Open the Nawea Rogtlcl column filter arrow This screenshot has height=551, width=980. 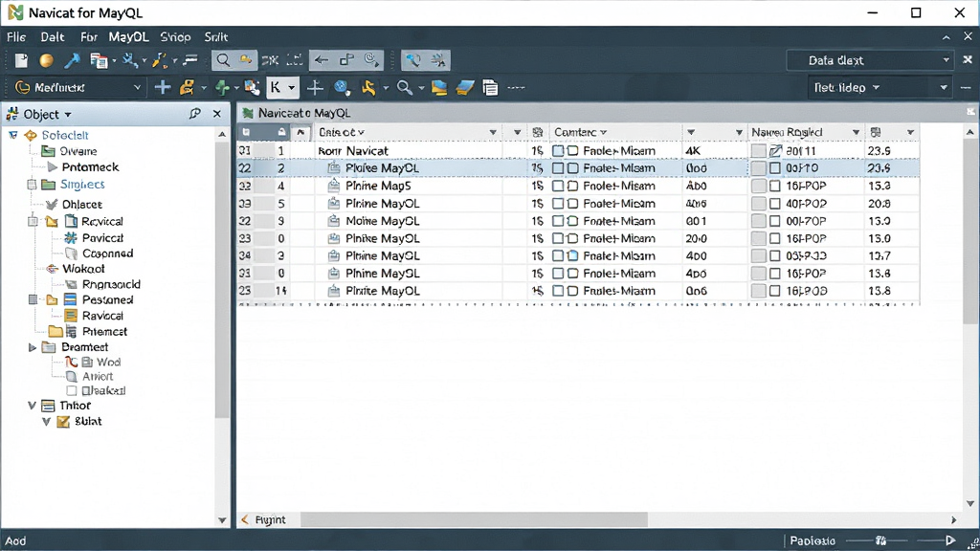[x=856, y=132]
